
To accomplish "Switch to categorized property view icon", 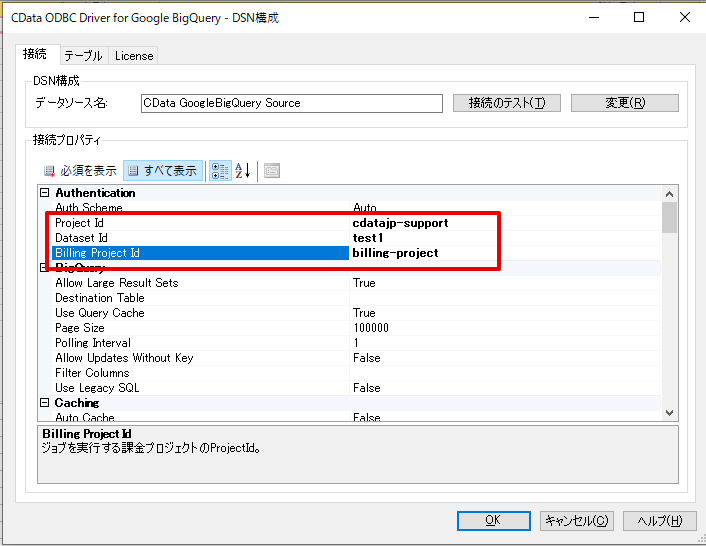I will tap(220, 171).
